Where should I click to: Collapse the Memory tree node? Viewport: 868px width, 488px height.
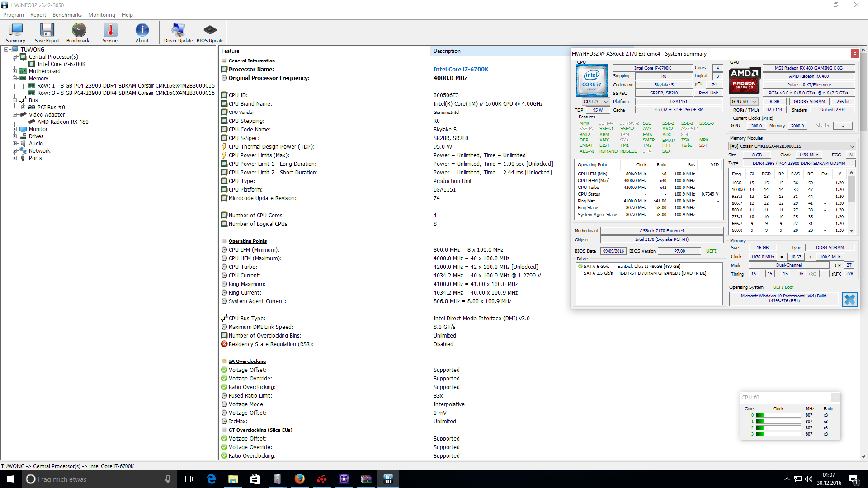pyautogui.click(x=14, y=79)
